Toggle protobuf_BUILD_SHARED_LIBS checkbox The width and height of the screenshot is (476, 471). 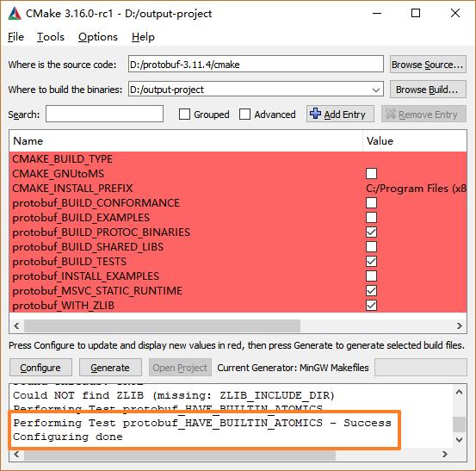pyautogui.click(x=371, y=247)
